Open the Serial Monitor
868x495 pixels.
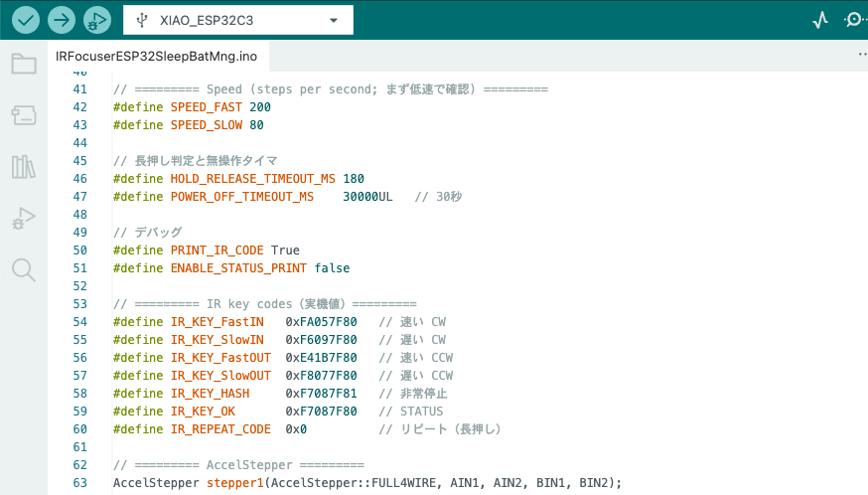coord(854,20)
